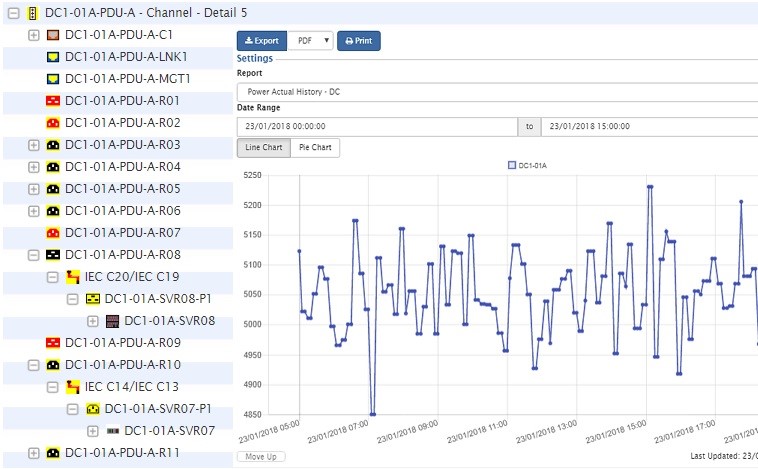Toggle the DC1-01A legend series checkbox

pos(512,164)
